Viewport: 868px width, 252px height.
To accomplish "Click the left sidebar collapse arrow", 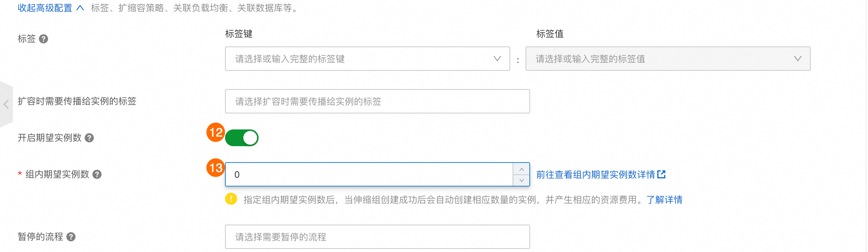I will click(x=6, y=104).
